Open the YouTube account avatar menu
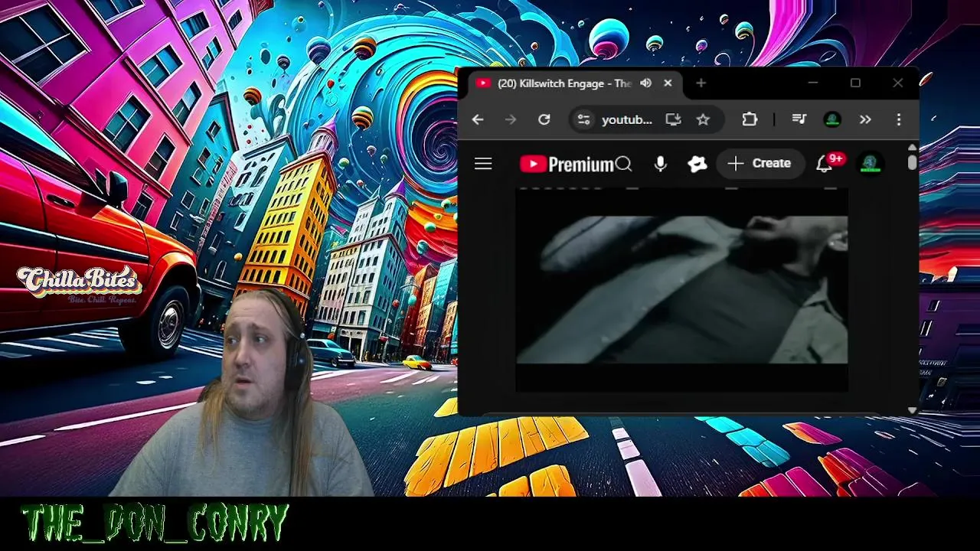 (x=869, y=164)
